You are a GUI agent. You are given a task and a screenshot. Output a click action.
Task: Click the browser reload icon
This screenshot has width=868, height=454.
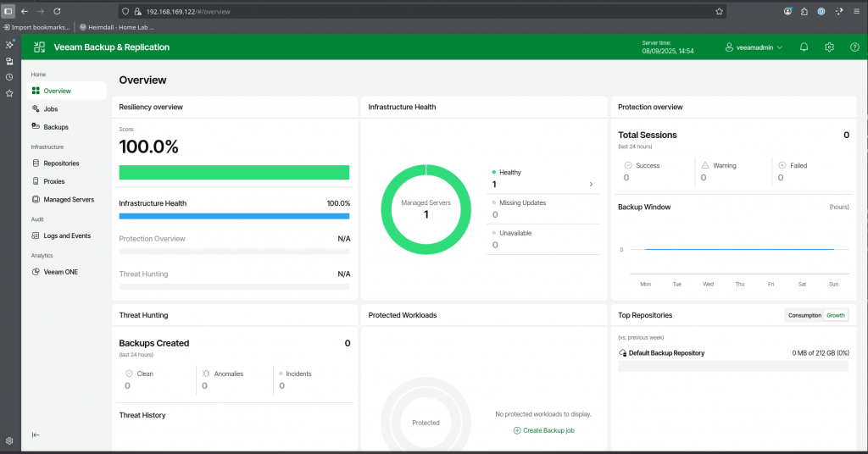coord(57,11)
